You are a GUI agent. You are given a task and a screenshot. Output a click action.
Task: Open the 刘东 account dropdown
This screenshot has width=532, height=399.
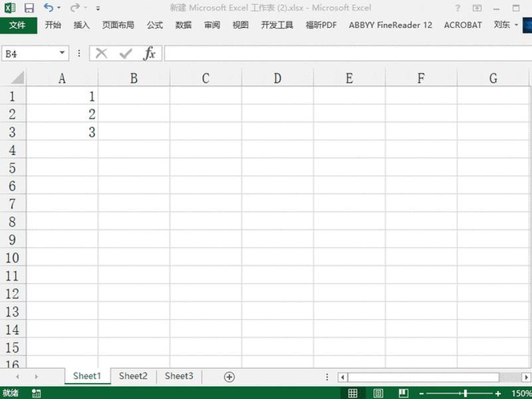505,25
